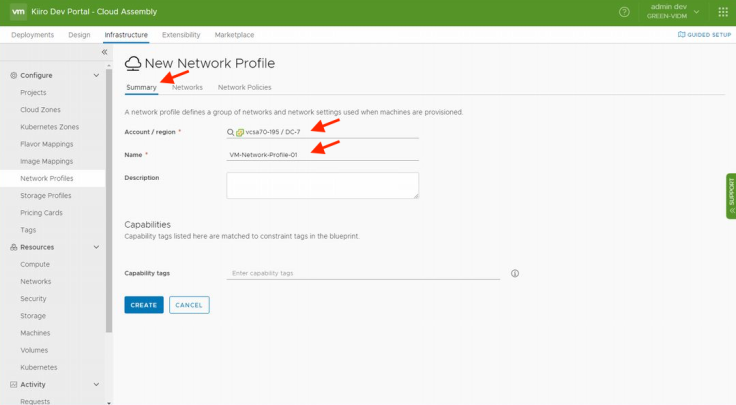This screenshot has height=405, width=736.
Task: Click the Configure gear icon
Action: coord(14,75)
